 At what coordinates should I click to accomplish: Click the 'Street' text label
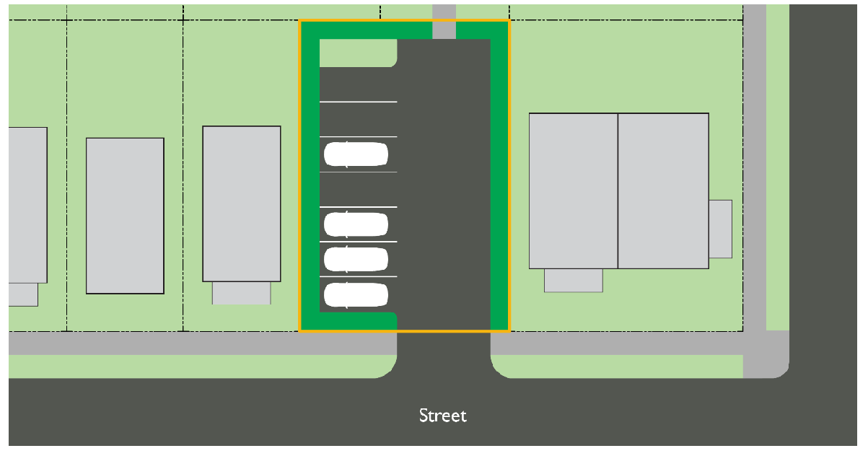[443, 416]
